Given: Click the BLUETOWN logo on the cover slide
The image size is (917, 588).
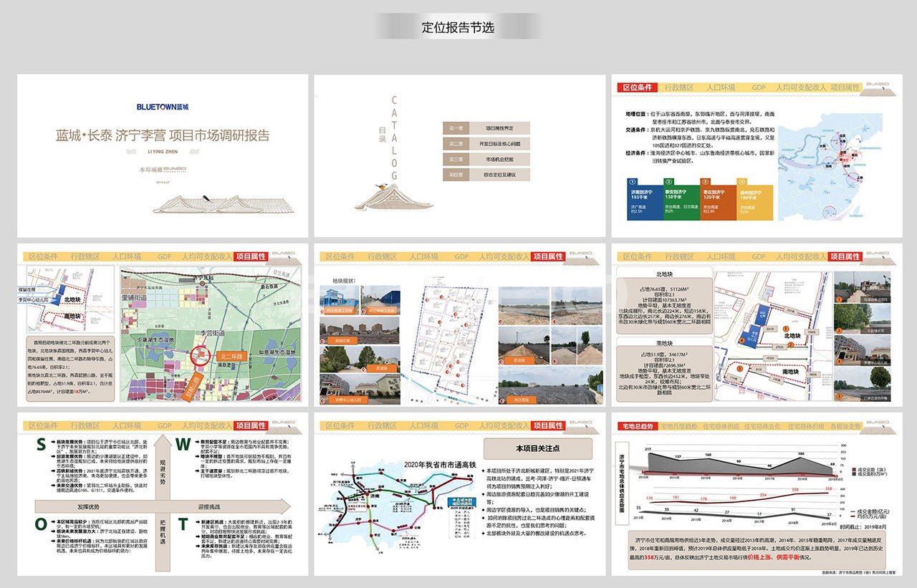Looking at the screenshot, I should pos(163,107).
